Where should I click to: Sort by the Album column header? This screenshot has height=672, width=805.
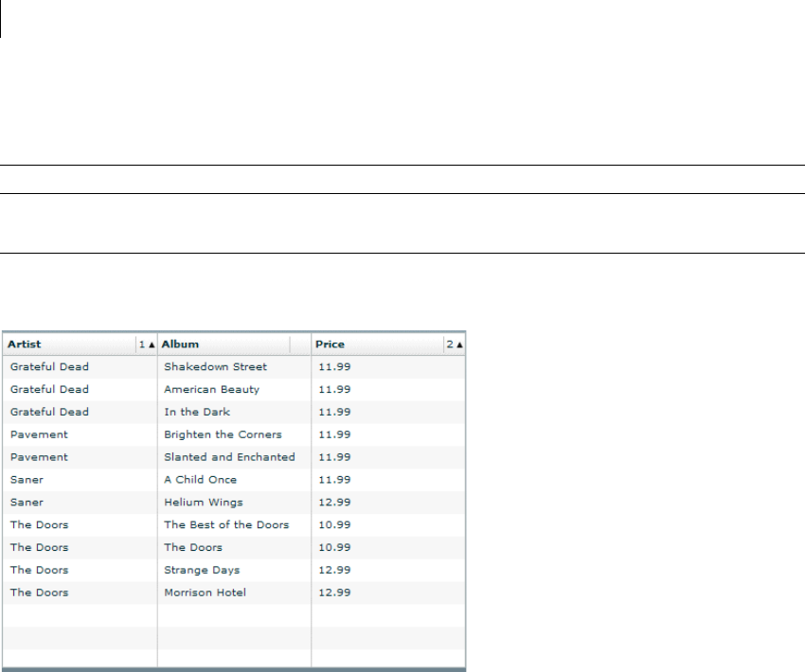point(223,345)
